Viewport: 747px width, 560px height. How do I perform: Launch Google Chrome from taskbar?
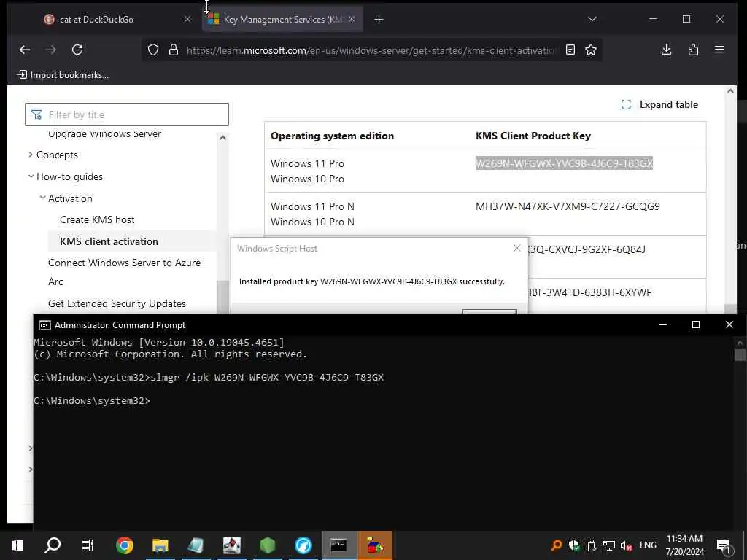[124, 545]
